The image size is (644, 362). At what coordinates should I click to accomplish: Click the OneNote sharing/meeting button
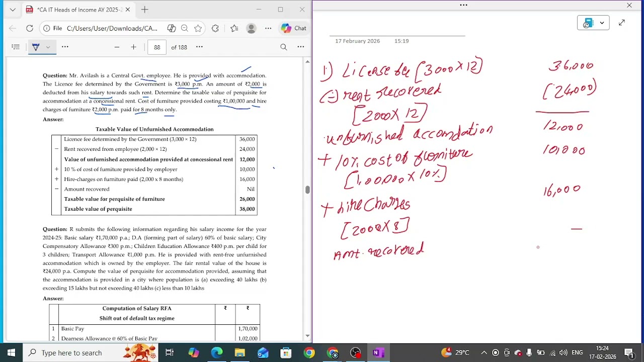coord(588,23)
